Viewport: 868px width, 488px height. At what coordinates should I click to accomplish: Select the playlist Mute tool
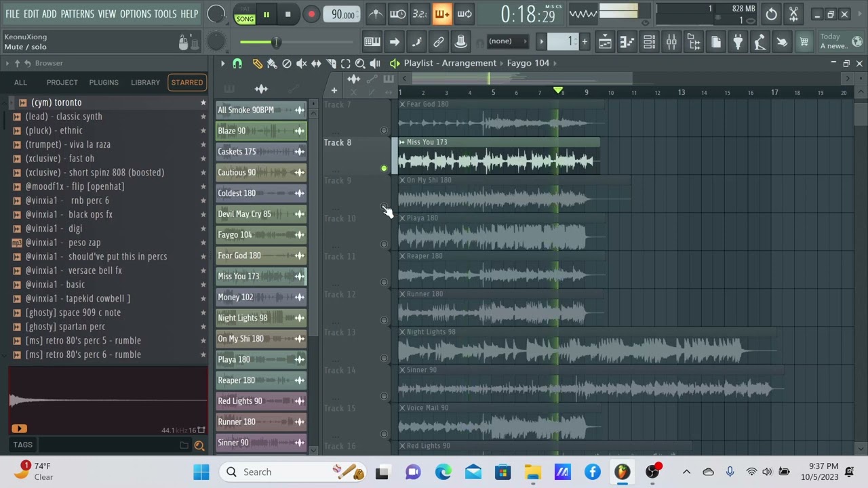pos(302,63)
